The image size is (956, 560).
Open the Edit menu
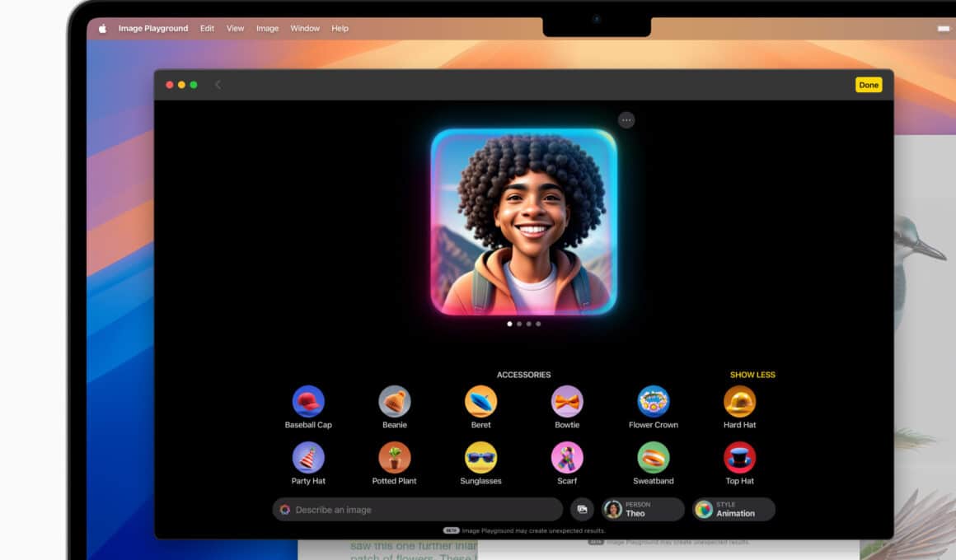pyautogui.click(x=208, y=29)
